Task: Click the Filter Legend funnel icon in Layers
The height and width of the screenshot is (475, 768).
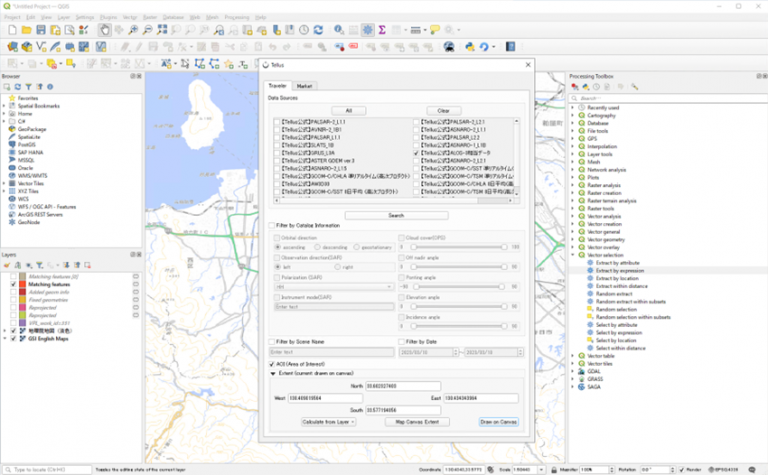Action: pos(39,265)
